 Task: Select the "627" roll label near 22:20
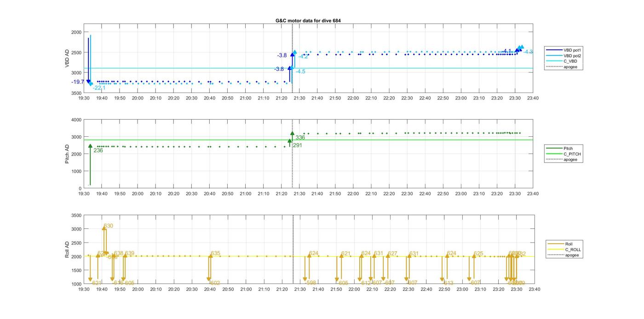pyautogui.click(x=392, y=254)
